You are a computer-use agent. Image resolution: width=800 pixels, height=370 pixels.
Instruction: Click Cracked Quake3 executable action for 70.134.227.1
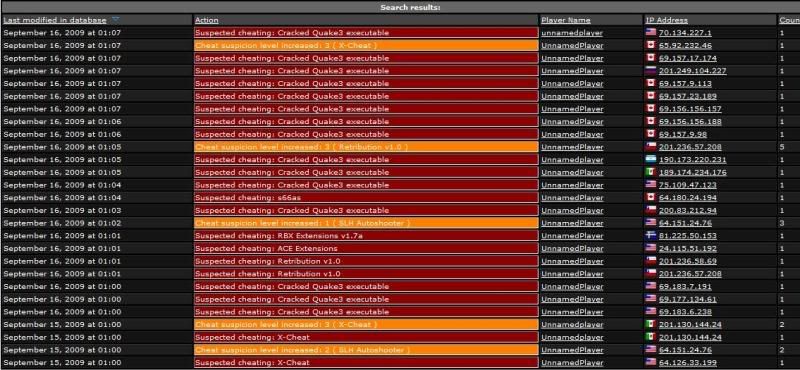coord(366,33)
